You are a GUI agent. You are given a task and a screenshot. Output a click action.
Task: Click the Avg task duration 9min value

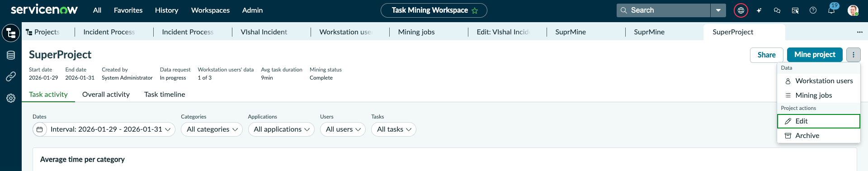[267, 78]
